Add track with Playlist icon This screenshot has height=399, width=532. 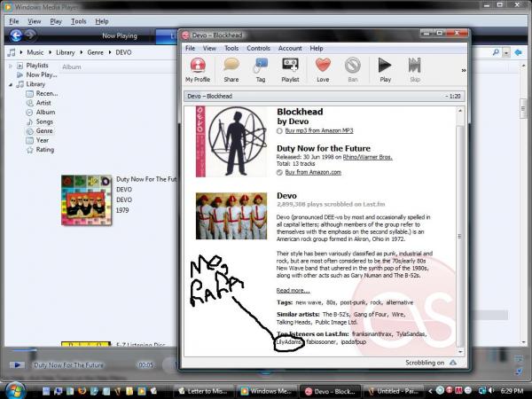(290, 70)
